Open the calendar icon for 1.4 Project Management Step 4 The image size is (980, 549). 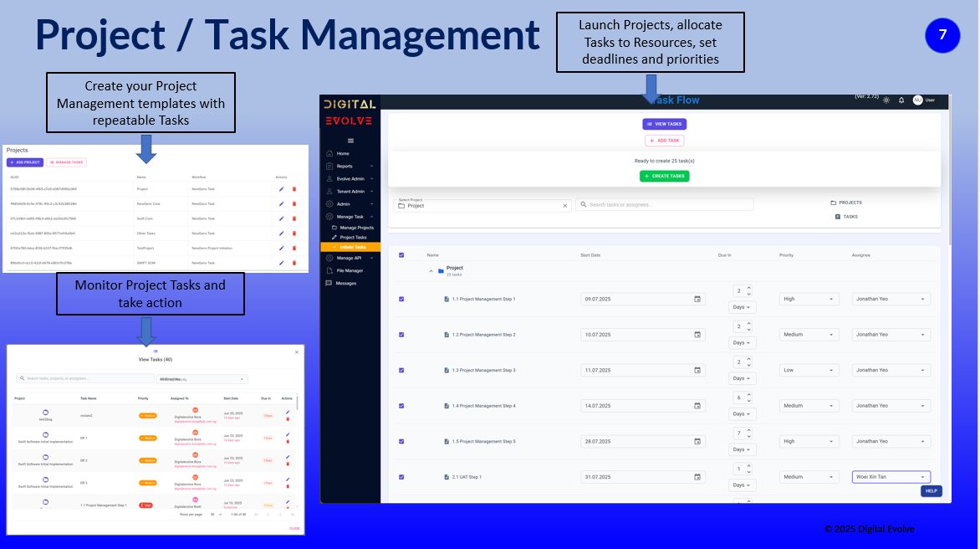point(697,406)
